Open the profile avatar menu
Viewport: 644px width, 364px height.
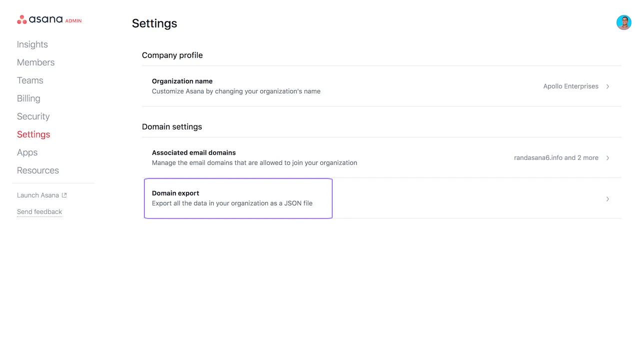tap(624, 22)
